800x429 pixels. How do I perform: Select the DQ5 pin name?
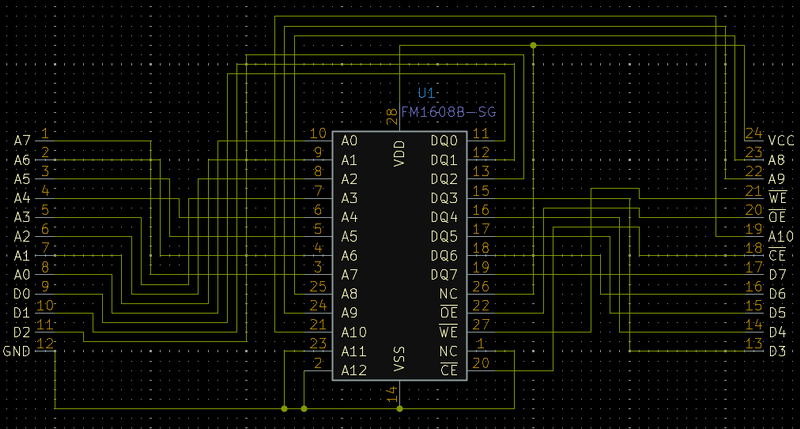(x=444, y=236)
